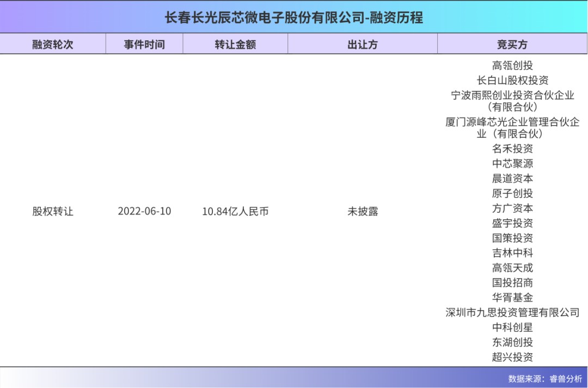Select the 事件时间 column header

[x=144, y=45]
